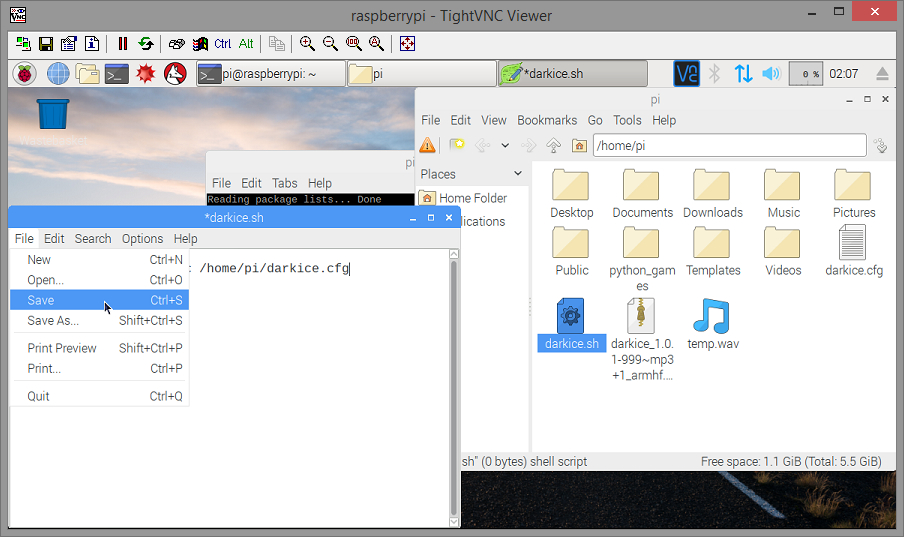Click the CPU usage monitor showing 0 %

(805, 74)
